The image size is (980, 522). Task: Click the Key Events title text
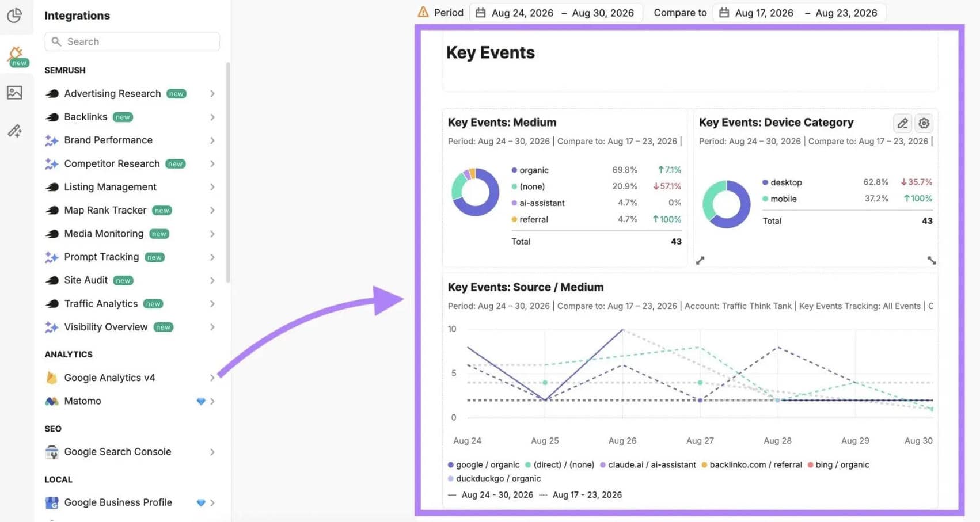click(491, 52)
